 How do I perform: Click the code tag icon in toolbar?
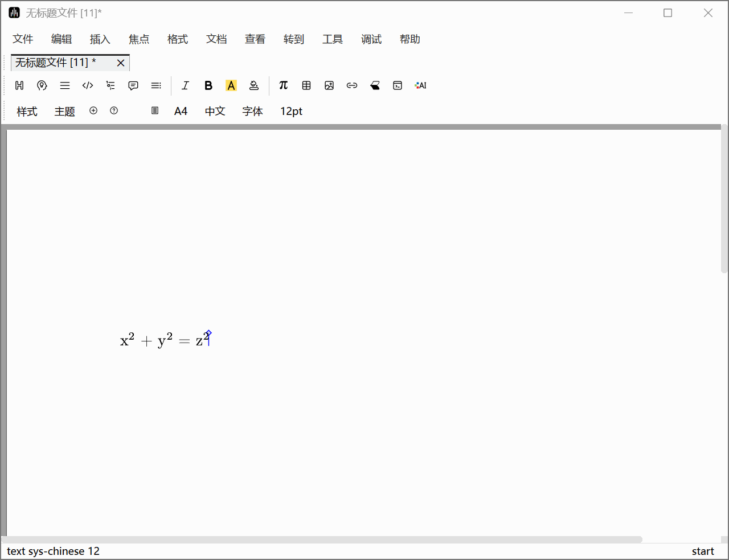click(x=88, y=85)
